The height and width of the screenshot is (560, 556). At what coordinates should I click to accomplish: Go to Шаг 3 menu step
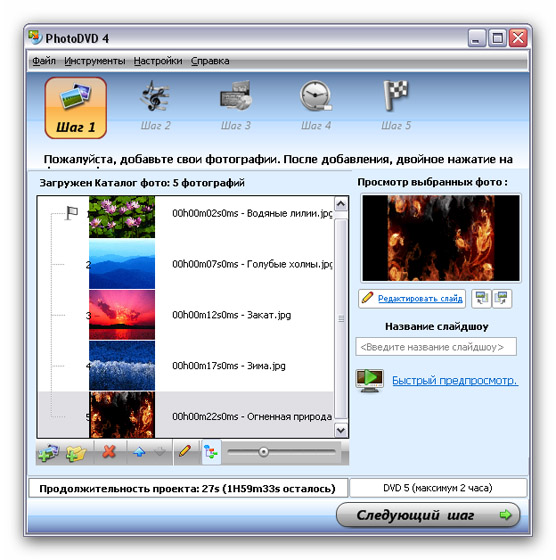[x=236, y=106]
